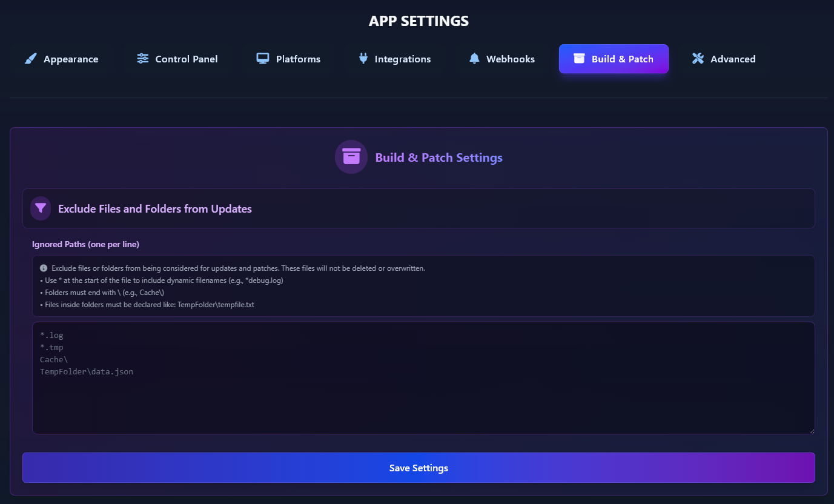Viewport: 834px width, 504px height.
Task: Click the Ignored Paths field label
Action: pyautogui.click(x=85, y=244)
